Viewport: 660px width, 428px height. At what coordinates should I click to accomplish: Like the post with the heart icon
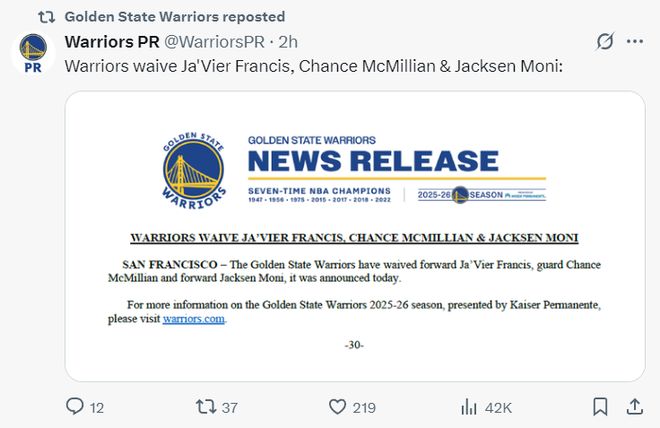(337, 407)
